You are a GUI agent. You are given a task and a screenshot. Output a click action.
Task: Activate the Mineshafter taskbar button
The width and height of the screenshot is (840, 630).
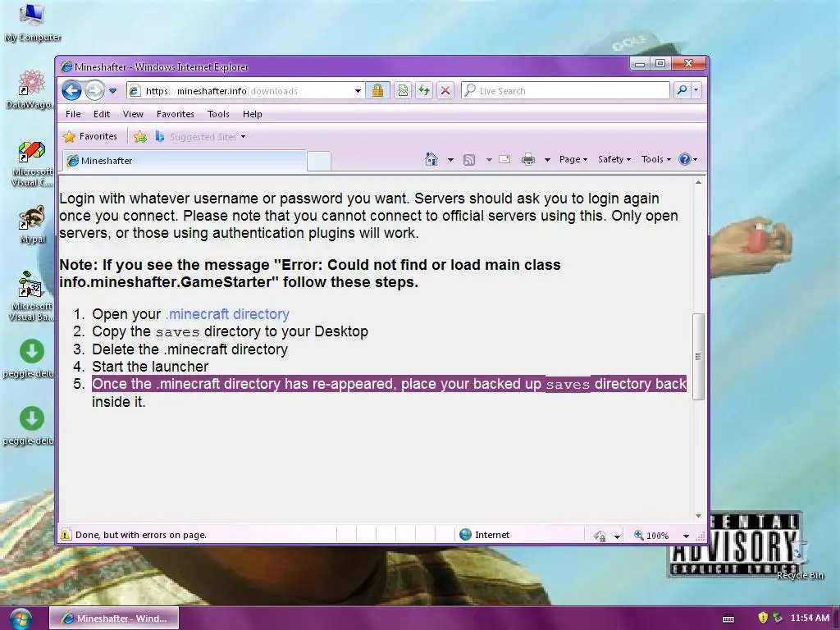[114, 619]
